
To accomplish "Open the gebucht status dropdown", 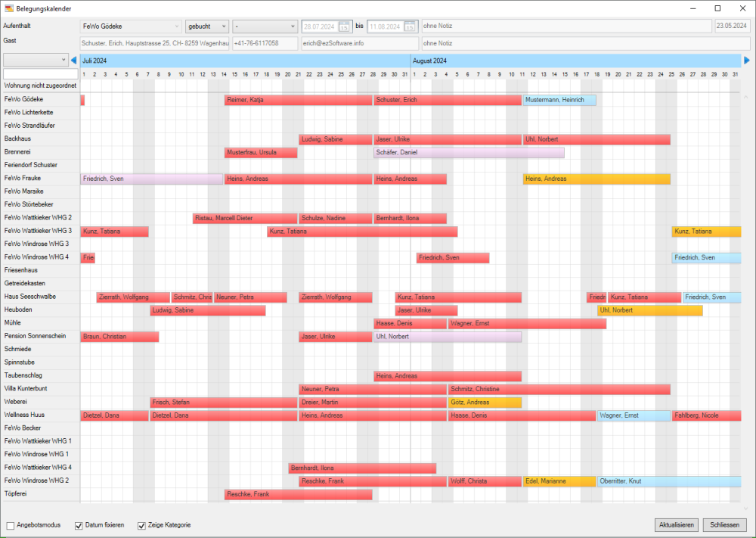I will pyautogui.click(x=225, y=25).
